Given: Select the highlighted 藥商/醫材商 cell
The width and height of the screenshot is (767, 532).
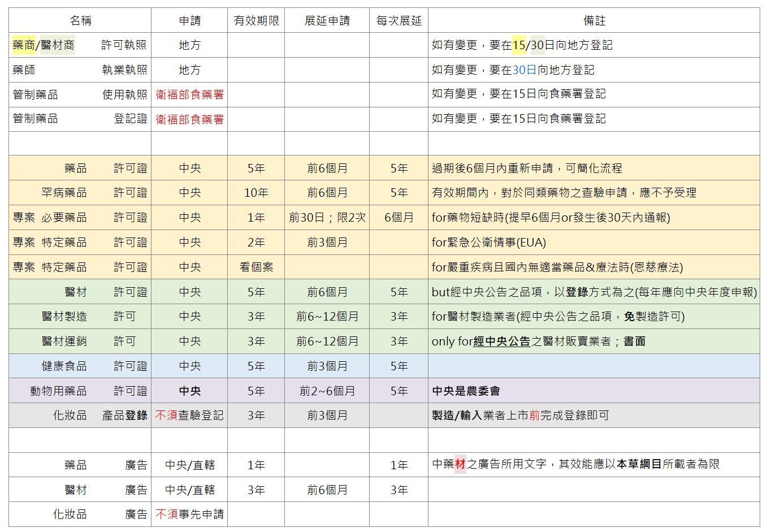Looking at the screenshot, I should coord(42,45).
